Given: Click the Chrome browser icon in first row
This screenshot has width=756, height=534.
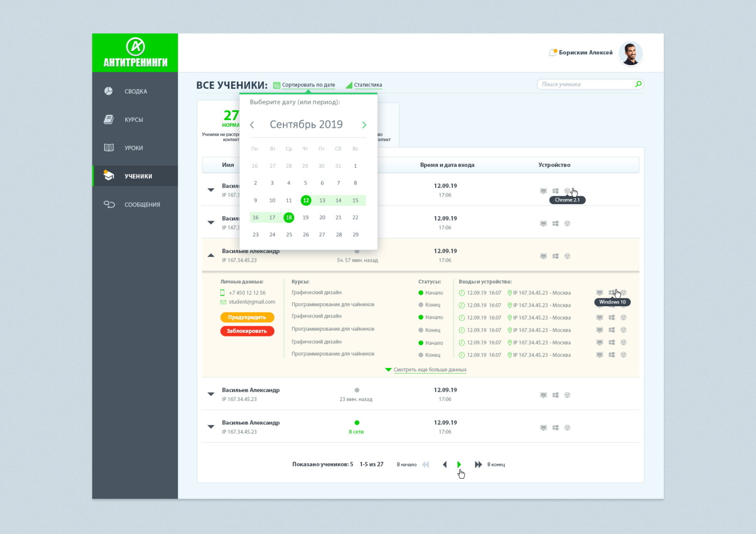Looking at the screenshot, I should point(567,191).
